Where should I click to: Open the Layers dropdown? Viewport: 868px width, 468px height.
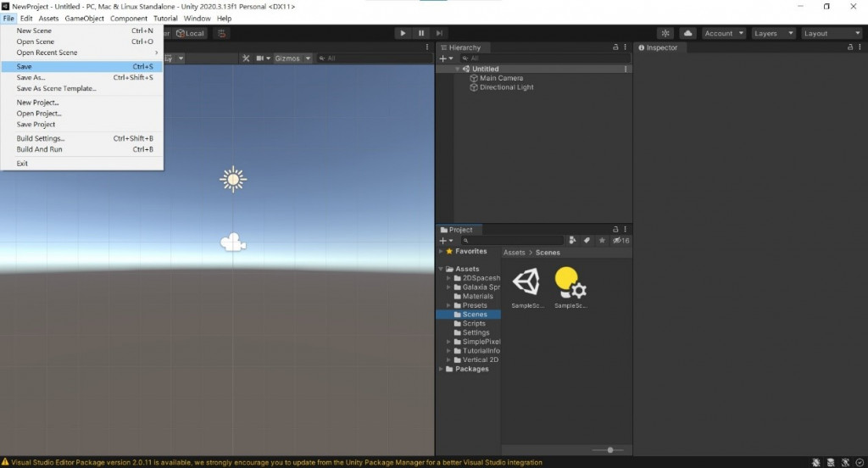[x=773, y=33]
